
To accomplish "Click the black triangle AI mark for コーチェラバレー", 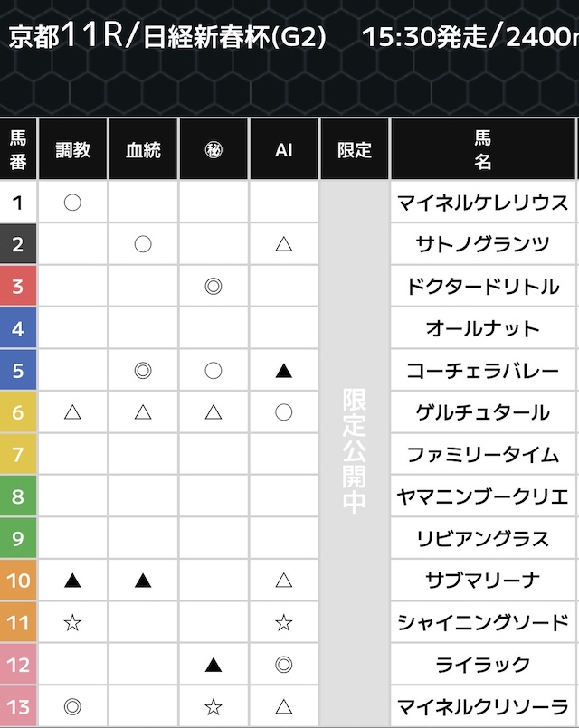I will (284, 371).
